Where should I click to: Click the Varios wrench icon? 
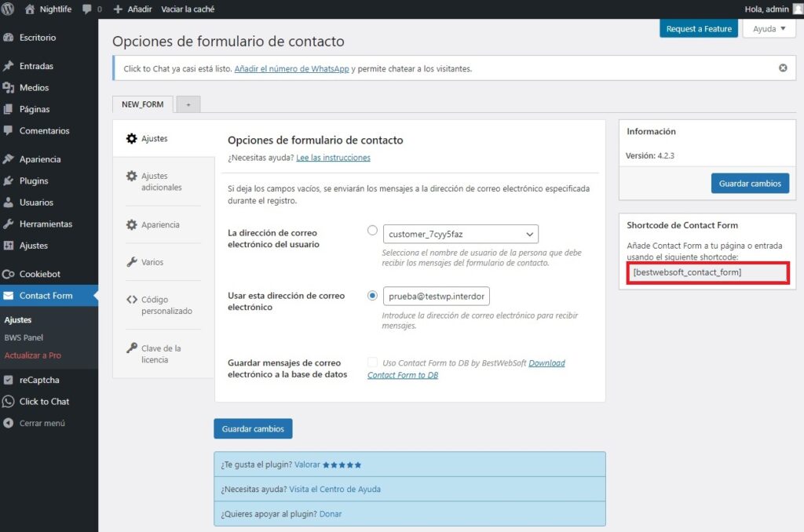pyautogui.click(x=132, y=262)
